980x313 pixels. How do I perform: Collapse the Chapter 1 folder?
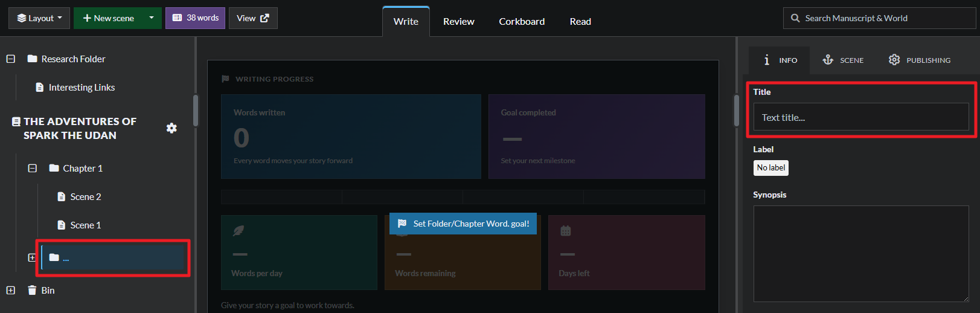tap(33, 168)
